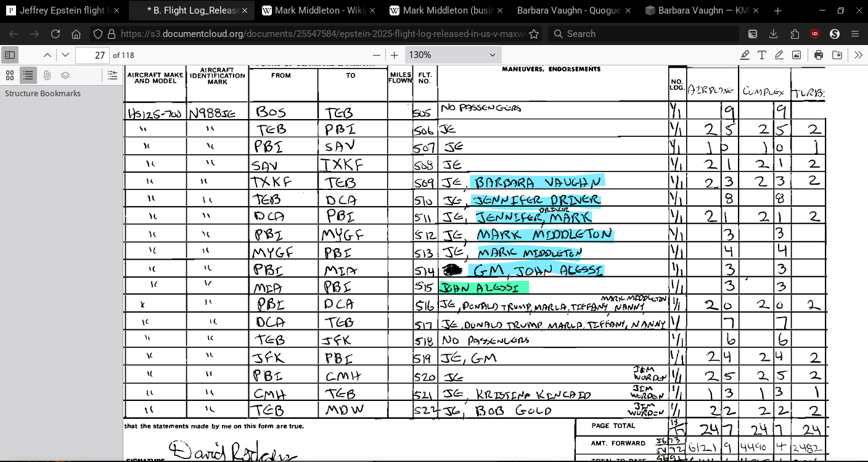The width and height of the screenshot is (868, 462).
Task: Switch to Mark Middleton - Wiki tab
Action: (318, 10)
